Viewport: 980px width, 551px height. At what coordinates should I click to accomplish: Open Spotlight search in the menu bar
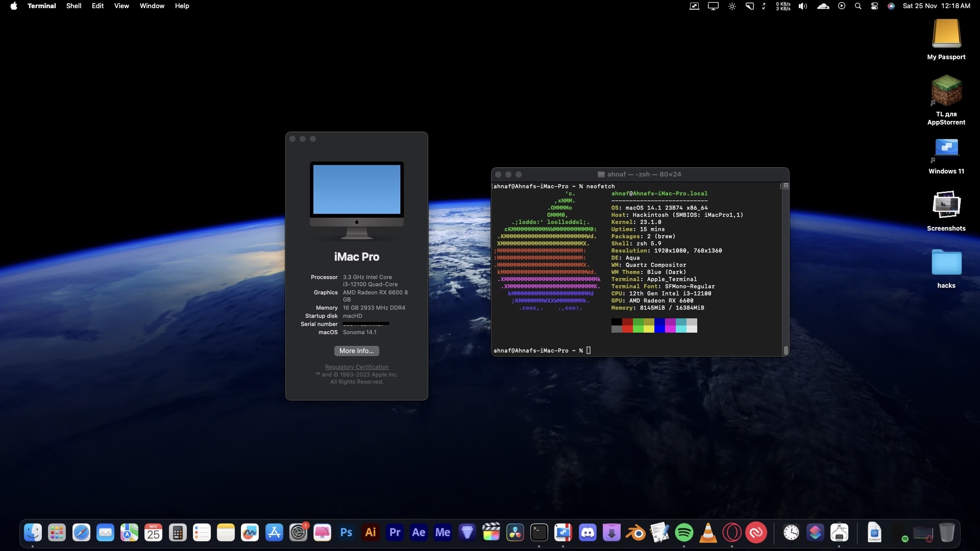coord(858,6)
